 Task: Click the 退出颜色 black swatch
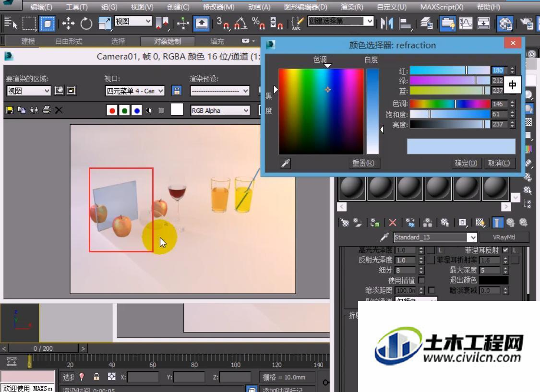[x=493, y=280]
